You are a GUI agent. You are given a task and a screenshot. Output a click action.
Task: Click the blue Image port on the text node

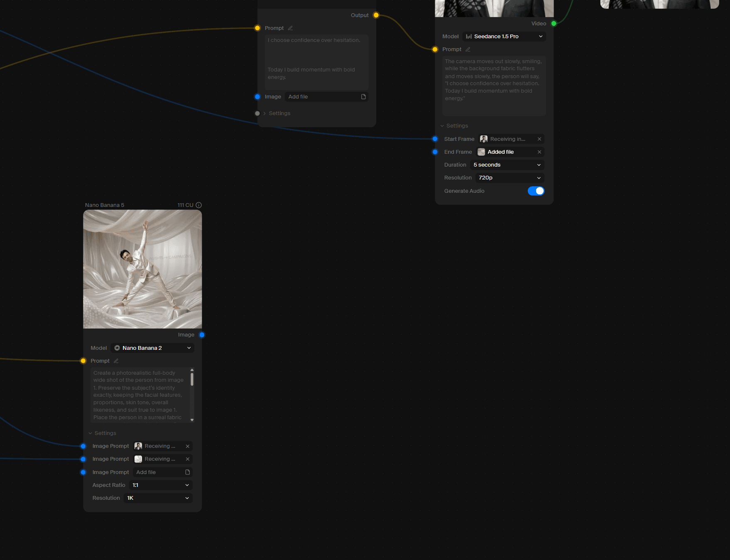[257, 97]
